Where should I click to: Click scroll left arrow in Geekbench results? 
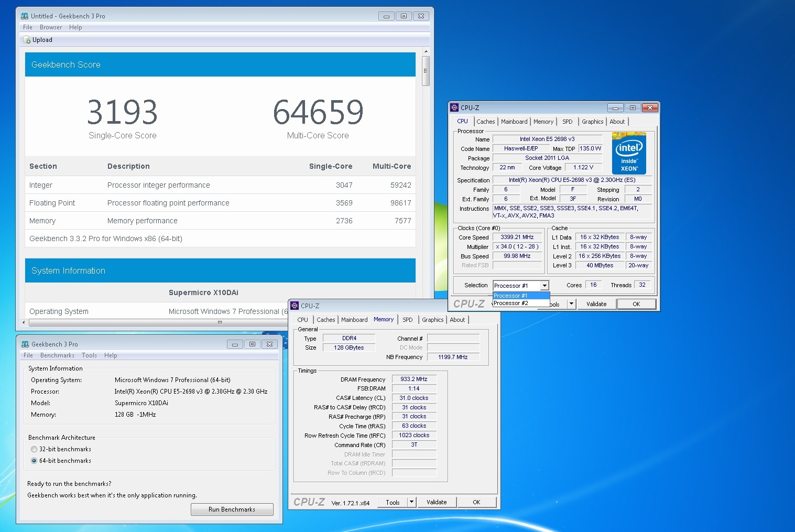[x=24, y=322]
